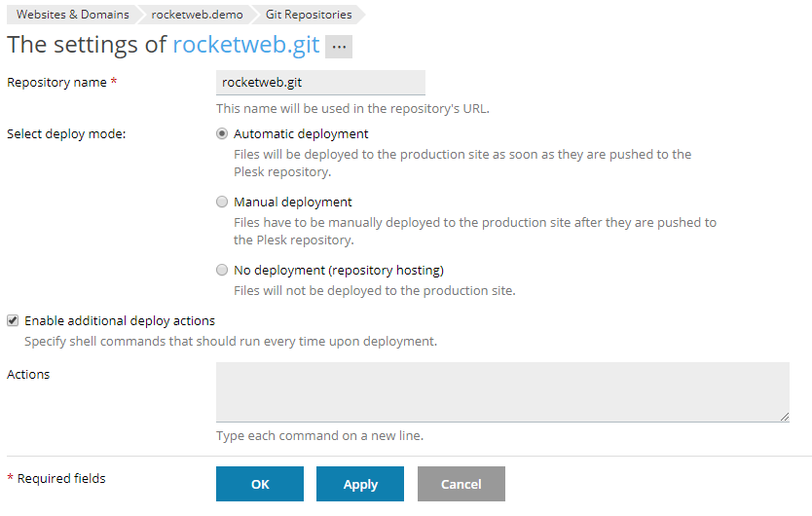The image size is (812, 516).
Task: Click the "Enable additional deploy actions" label text
Action: click(120, 320)
